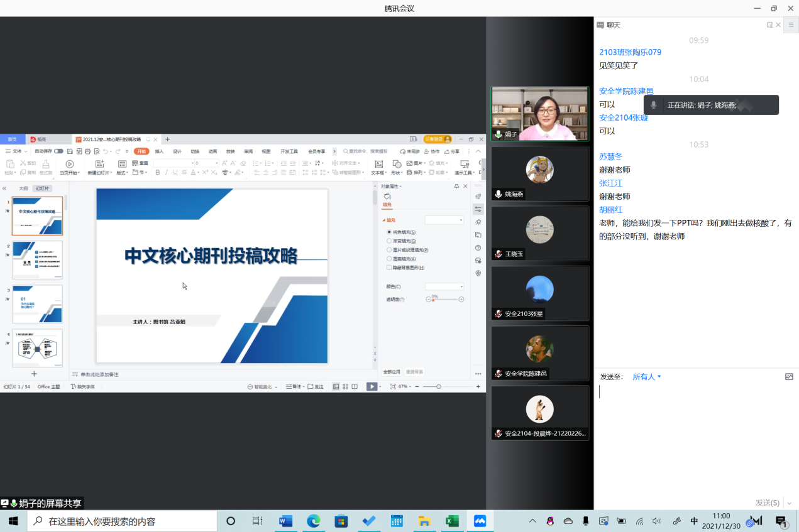The image size is (799, 532).
Task: Select the solid fill radio option (纯色填充)
Action: coord(389,232)
